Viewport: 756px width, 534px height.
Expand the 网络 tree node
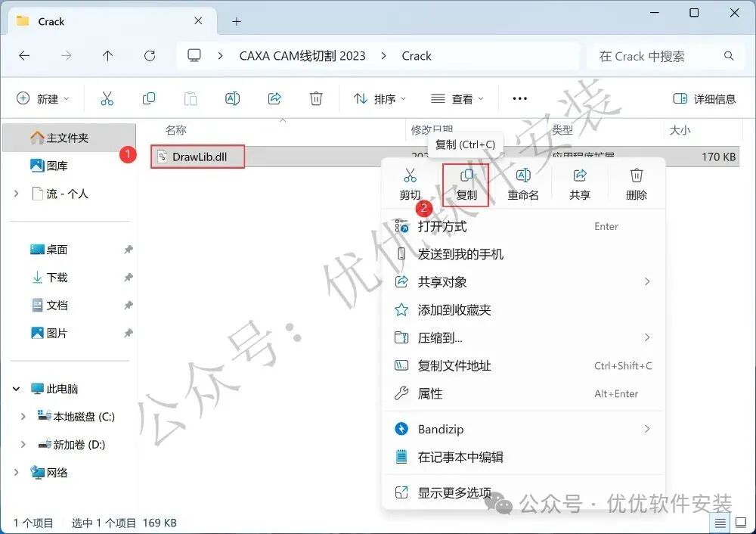tap(17, 472)
